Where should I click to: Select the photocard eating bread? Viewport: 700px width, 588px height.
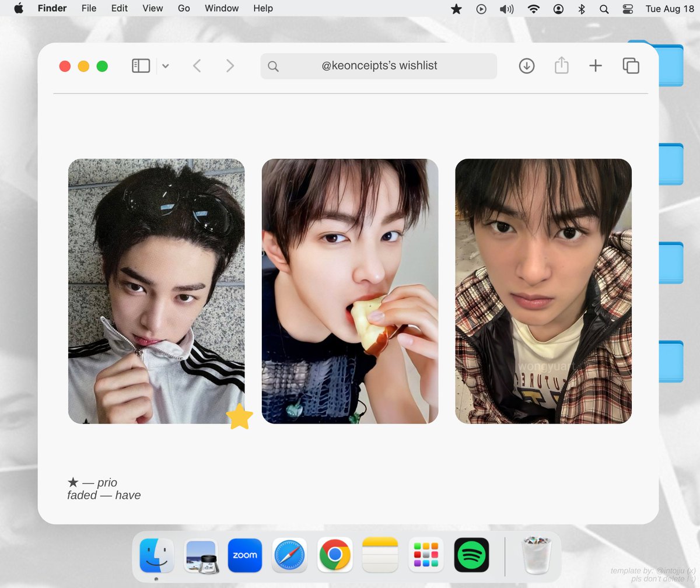[x=350, y=291]
